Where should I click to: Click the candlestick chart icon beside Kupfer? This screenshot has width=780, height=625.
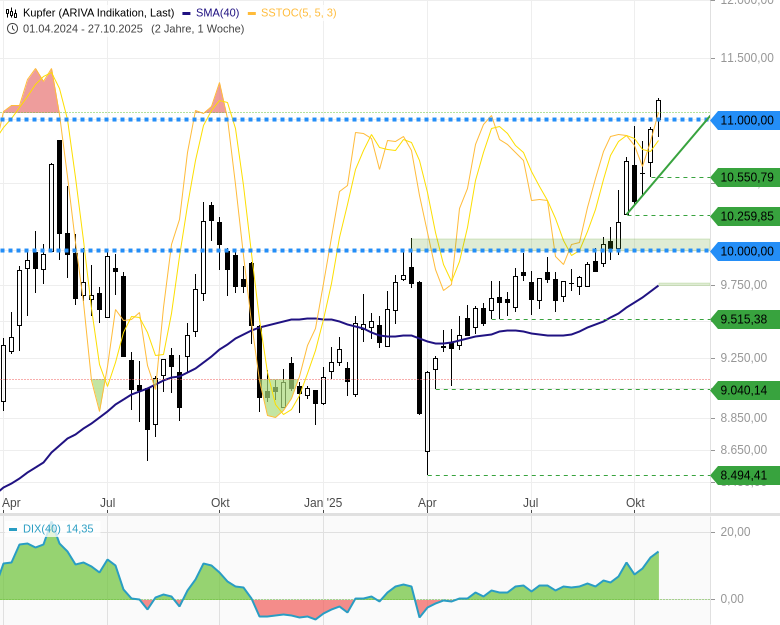click(11, 13)
